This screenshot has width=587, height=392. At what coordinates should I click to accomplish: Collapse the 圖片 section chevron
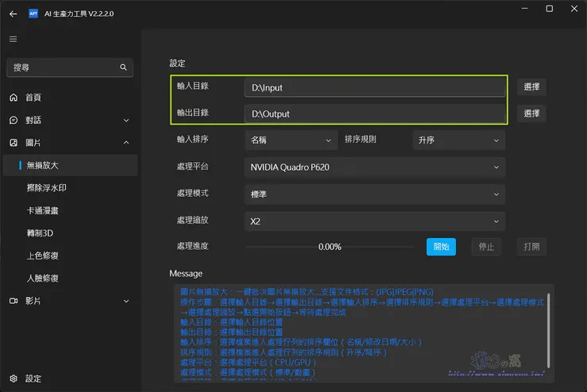click(126, 143)
